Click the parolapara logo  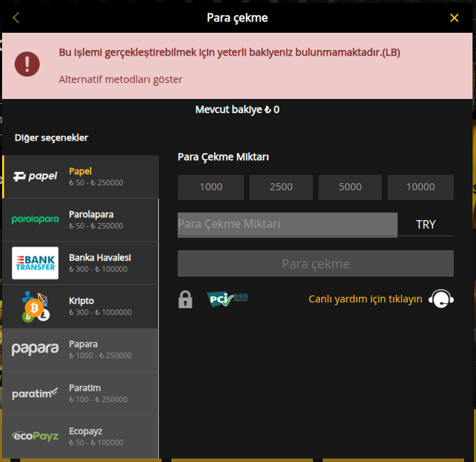35,220
